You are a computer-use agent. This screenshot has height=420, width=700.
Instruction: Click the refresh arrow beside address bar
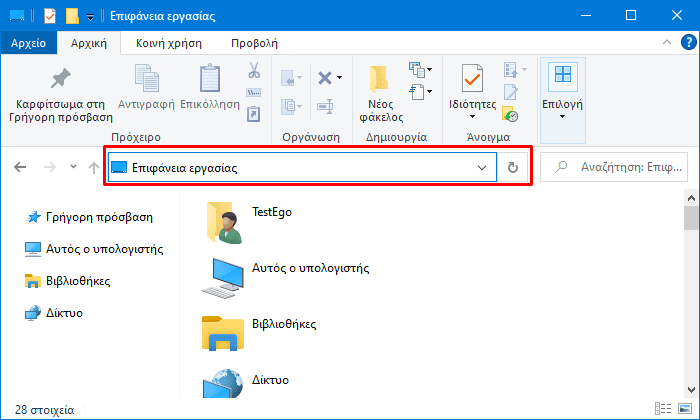coord(513,167)
